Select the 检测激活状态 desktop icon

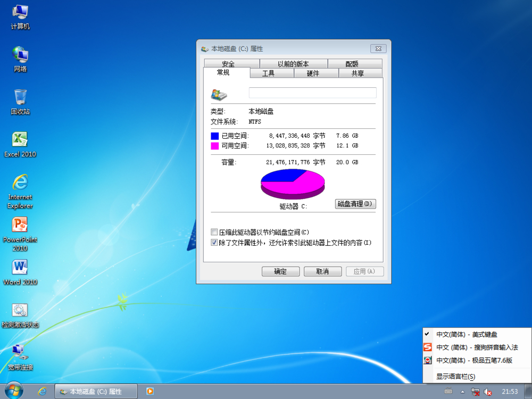click(20, 315)
